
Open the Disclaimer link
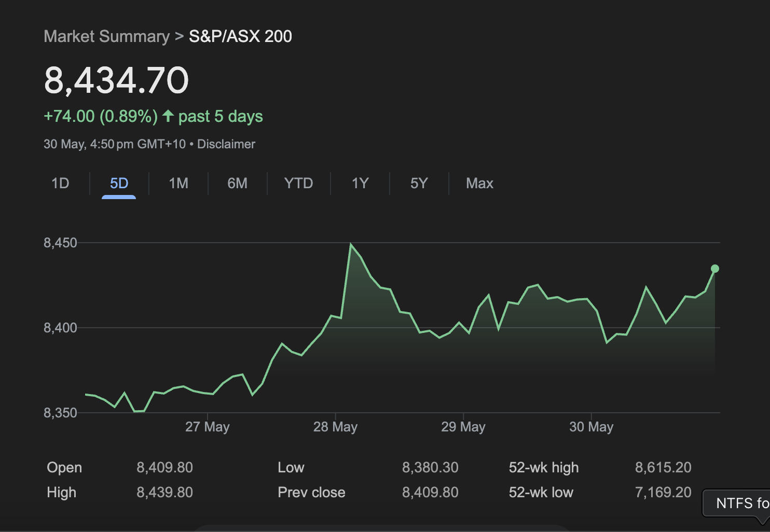[226, 144]
